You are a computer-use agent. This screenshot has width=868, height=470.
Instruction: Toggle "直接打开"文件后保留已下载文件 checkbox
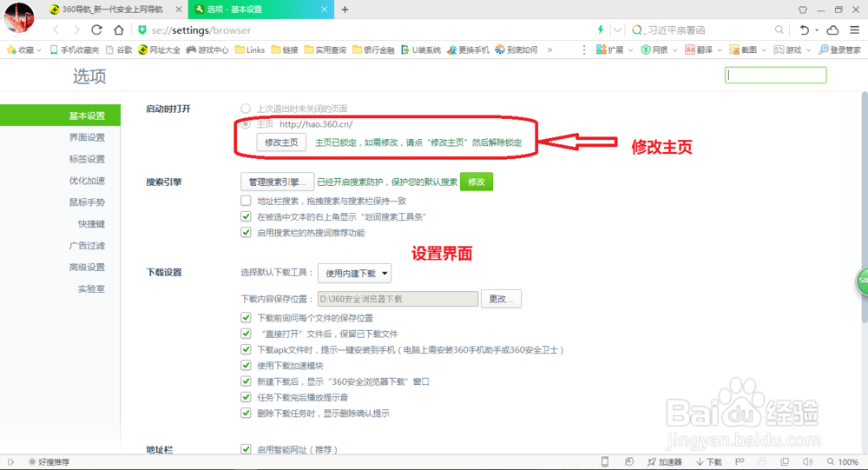click(246, 334)
